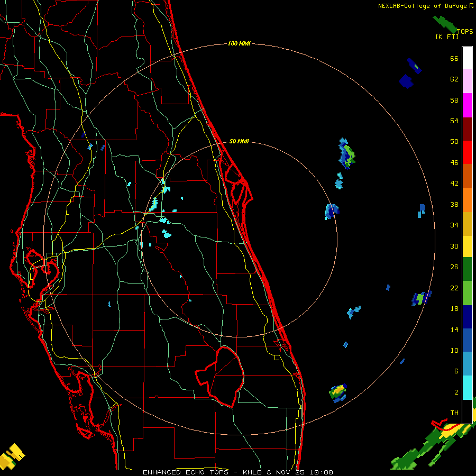Select the 54 legend value
476x476 pixels.
click(x=454, y=121)
